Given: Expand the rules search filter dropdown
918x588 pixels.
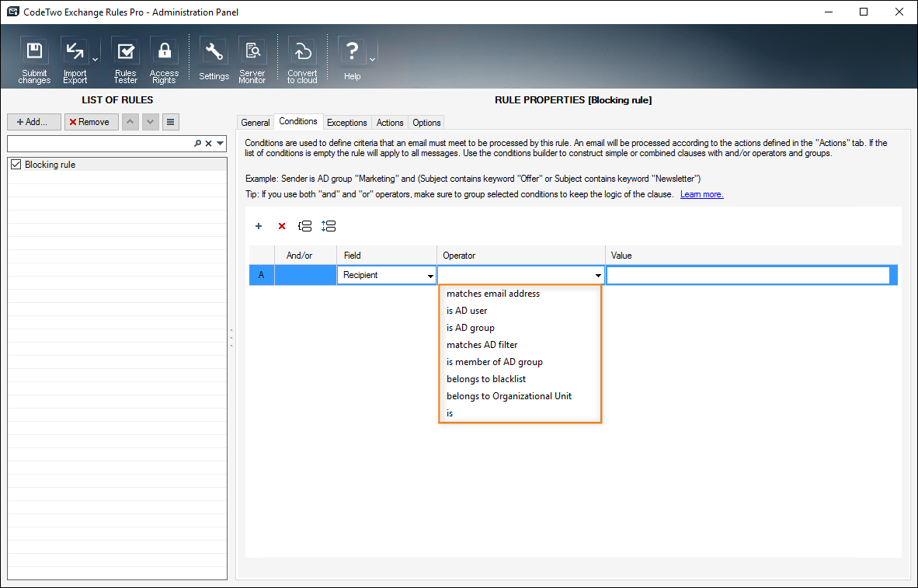Looking at the screenshot, I should coord(220,144).
